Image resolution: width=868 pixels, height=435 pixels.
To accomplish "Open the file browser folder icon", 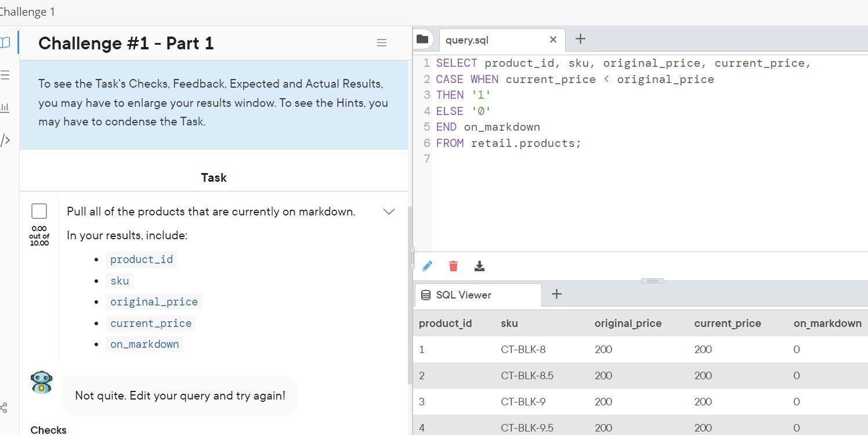I will pos(423,39).
